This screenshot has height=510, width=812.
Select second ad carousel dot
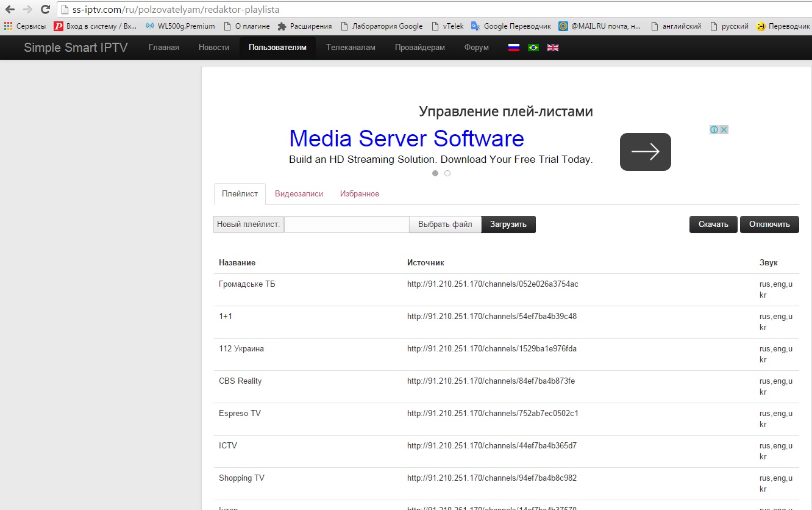[x=447, y=173]
